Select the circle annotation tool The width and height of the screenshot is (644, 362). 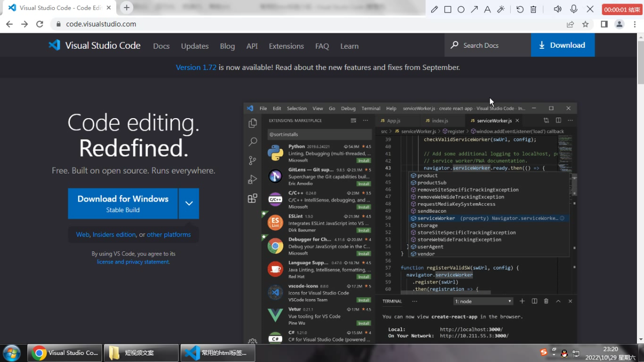click(x=461, y=10)
